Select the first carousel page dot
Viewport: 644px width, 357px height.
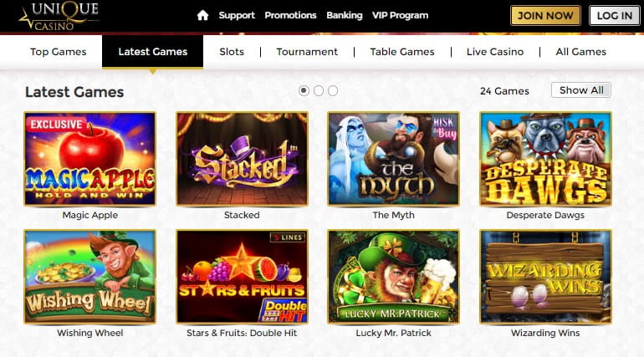[304, 90]
